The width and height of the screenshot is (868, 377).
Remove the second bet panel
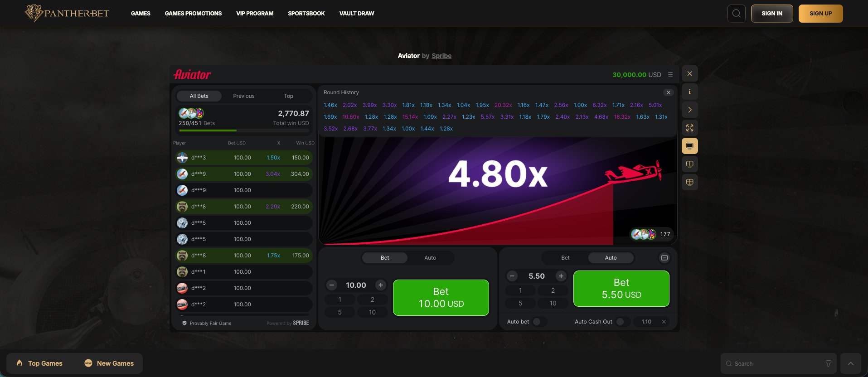pos(664,258)
